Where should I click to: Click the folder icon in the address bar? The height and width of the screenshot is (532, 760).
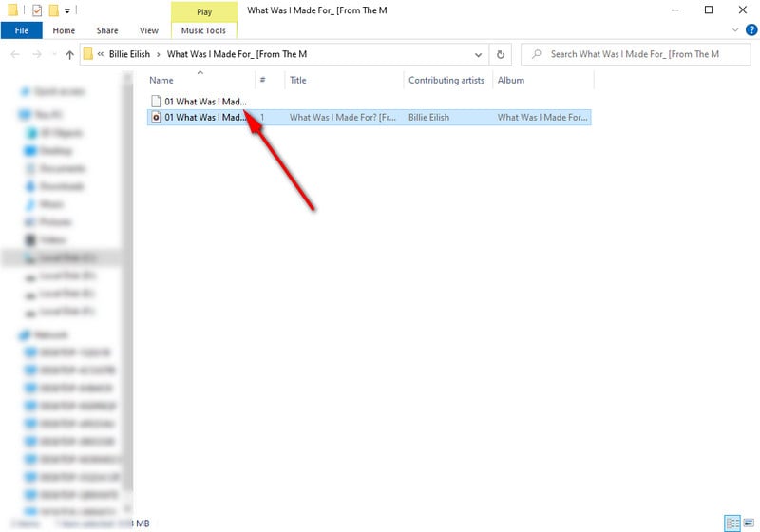coord(88,54)
